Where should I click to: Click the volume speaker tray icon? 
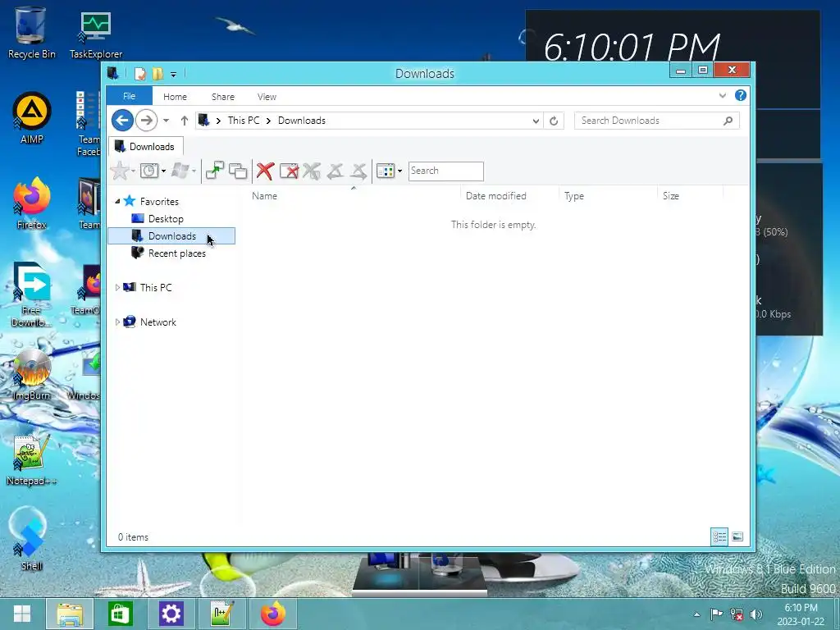pyautogui.click(x=756, y=614)
